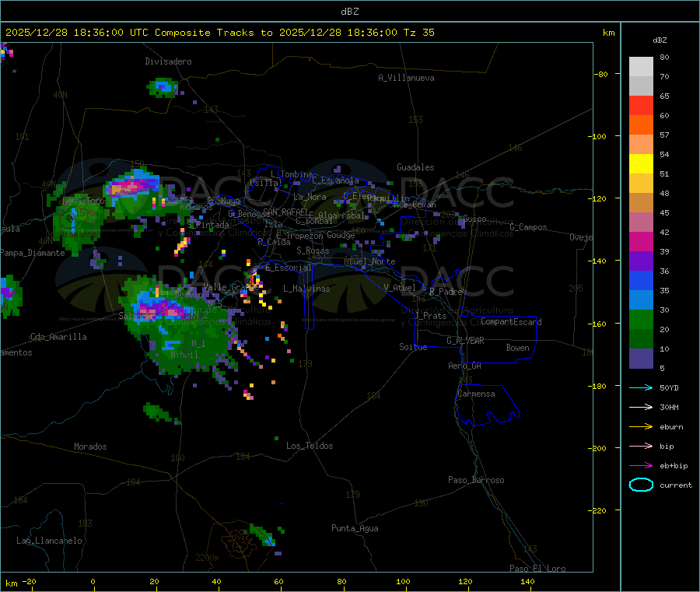The width and height of the screenshot is (700, 592).
Task: Click the Los_Toldos map label
Action: (310, 446)
